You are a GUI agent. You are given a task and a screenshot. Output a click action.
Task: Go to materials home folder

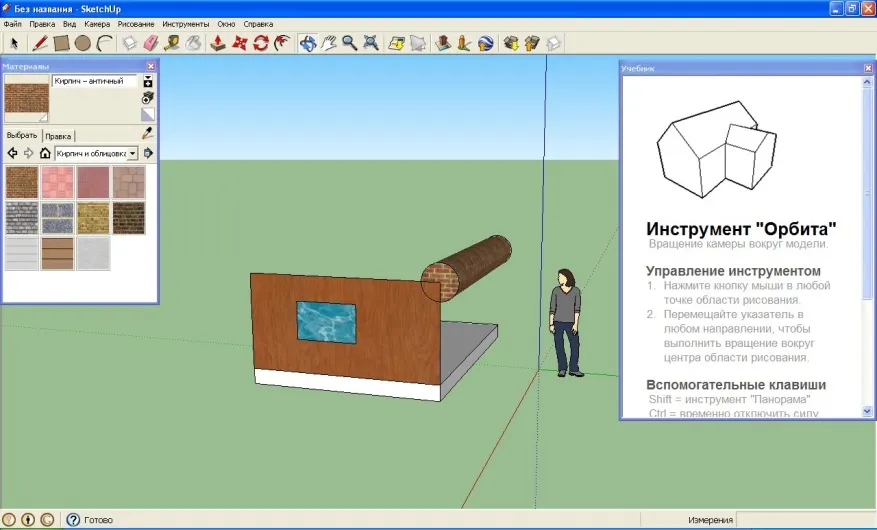coord(45,153)
